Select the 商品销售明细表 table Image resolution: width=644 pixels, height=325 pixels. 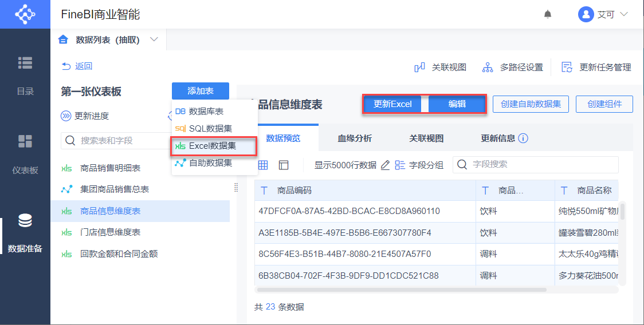(x=140, y=168)
